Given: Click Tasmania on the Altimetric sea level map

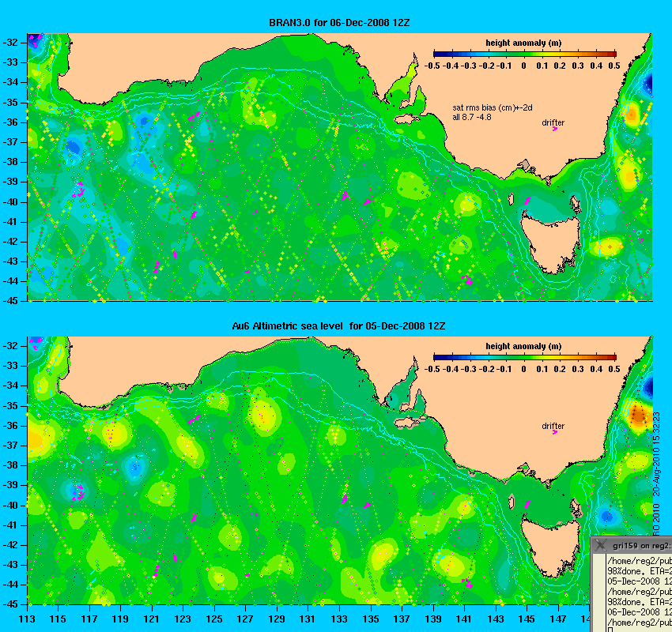Looking at the screenshot, I should [x=551, y=546].
